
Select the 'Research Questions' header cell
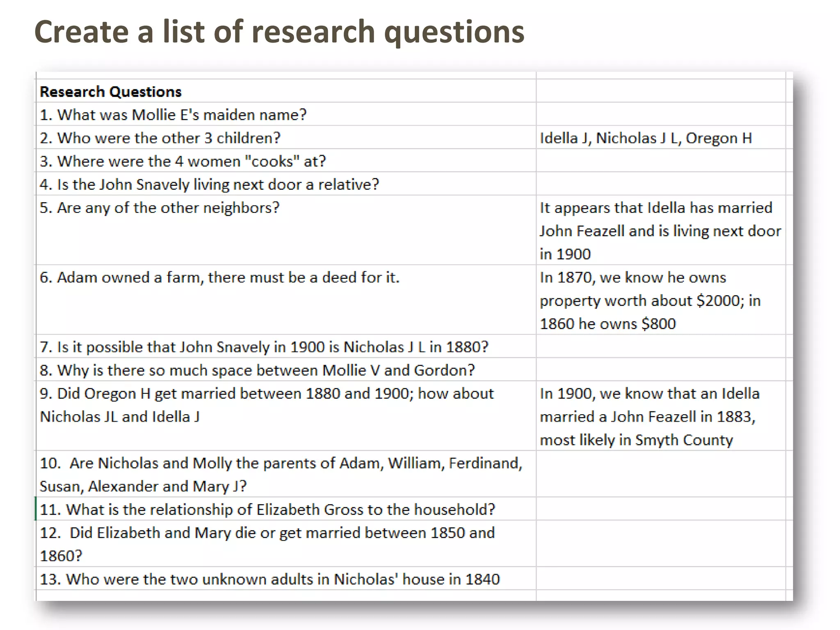tap(286, 91)
